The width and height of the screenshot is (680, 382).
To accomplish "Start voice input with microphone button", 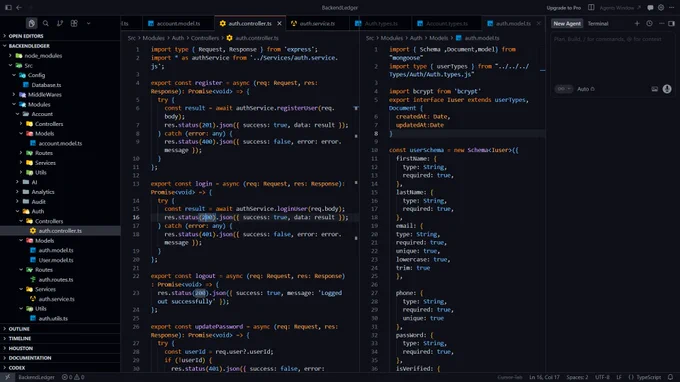I will tap(667, 89).
